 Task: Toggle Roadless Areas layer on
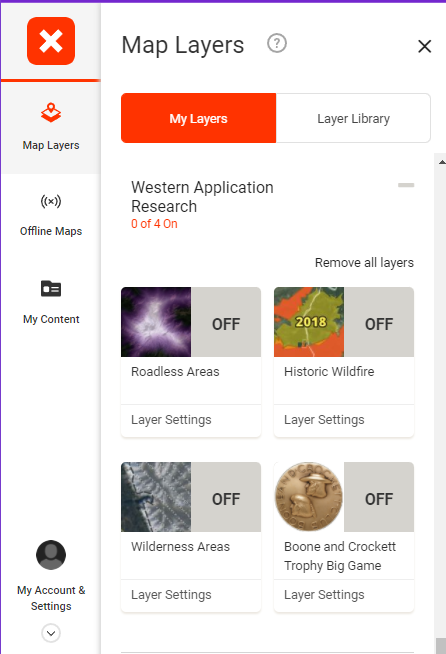(x=226, y=322)
